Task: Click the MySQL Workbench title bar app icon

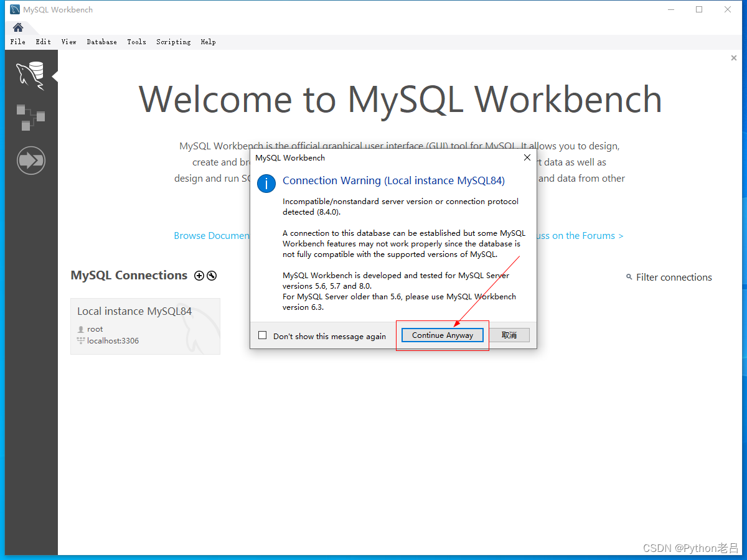Action: pyautogui.click(x=15, y=9)
